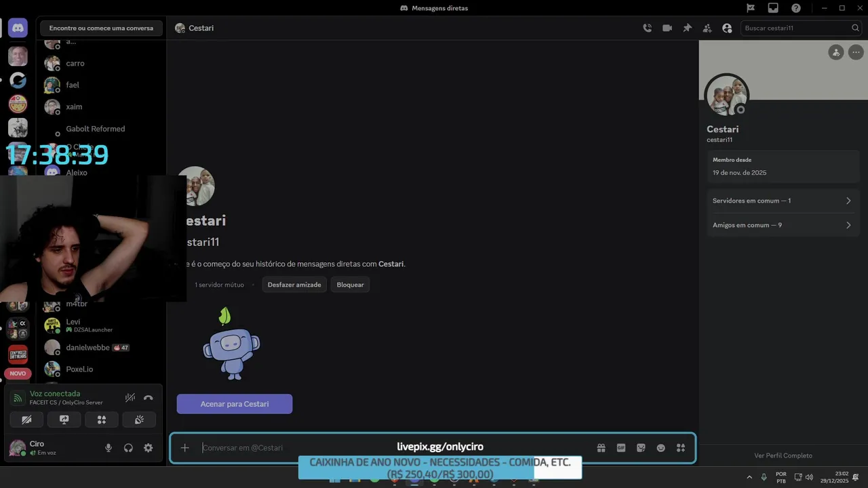Toggle noise suppression in voice panel
Viewport: 868px width, 488px height.
click(x=130, y=398)
